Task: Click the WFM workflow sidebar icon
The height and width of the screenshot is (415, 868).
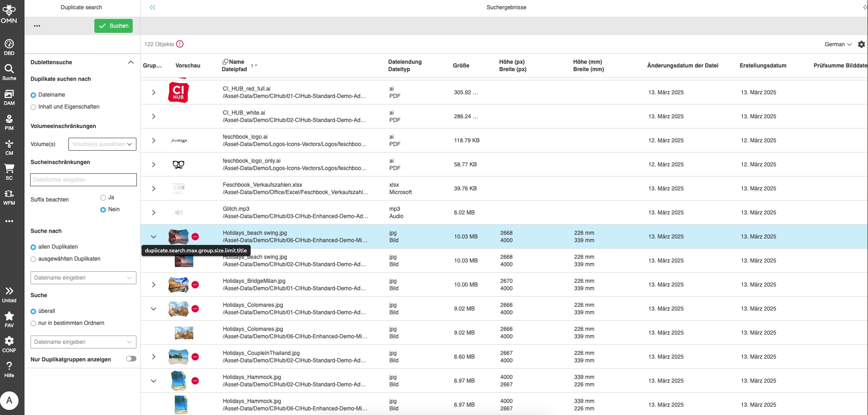Action: coord(9,197)
